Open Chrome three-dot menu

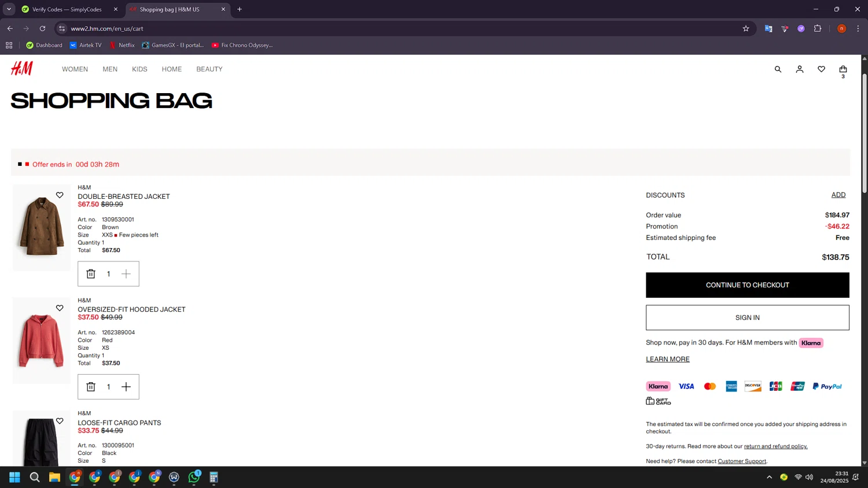point(858,28)
